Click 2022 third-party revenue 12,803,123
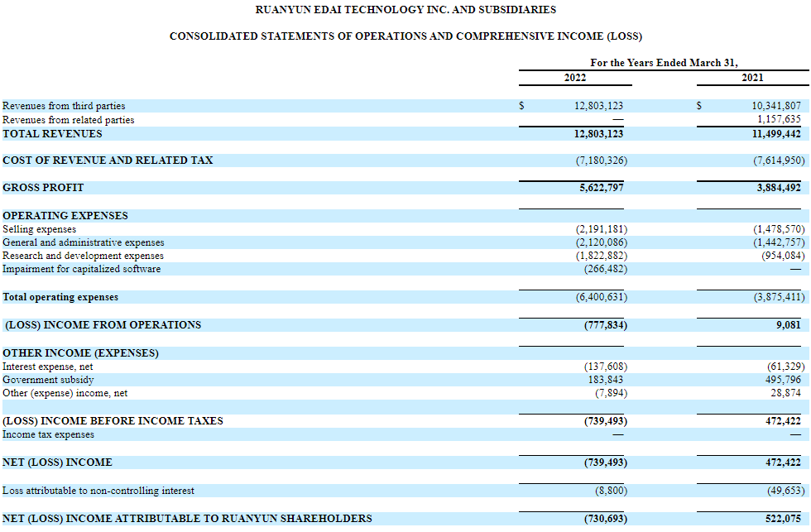811x532 pixels. pos(598,106)
